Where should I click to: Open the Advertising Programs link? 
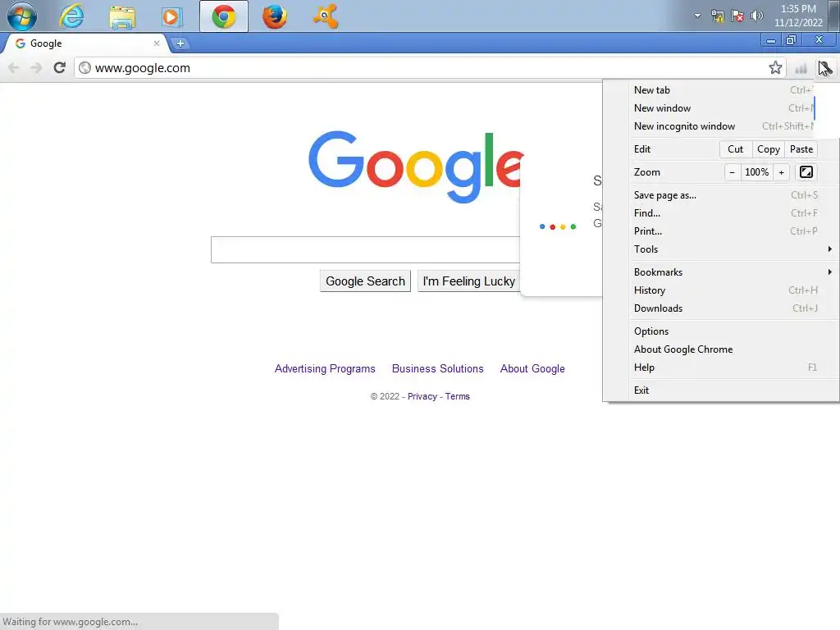(325, 368)
